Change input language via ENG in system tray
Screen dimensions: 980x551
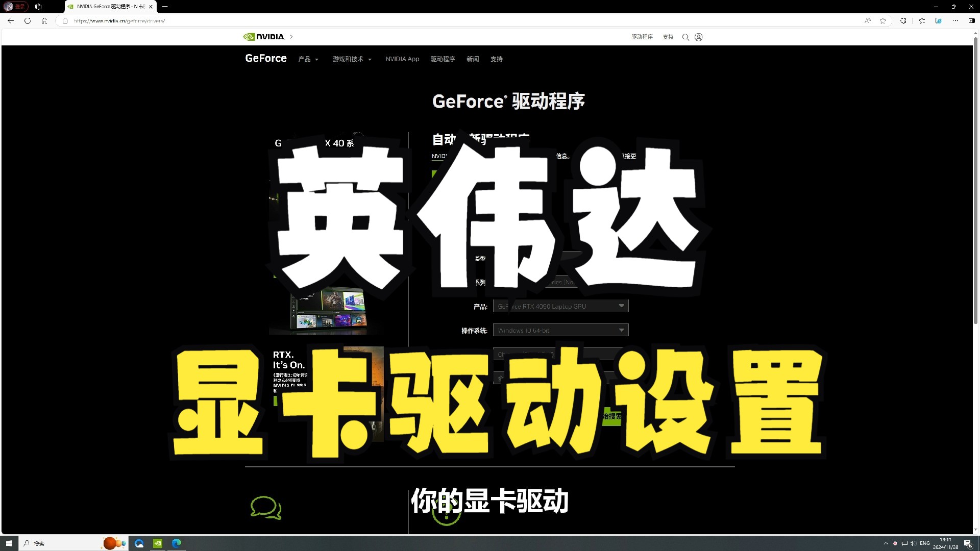pos(925,543)
